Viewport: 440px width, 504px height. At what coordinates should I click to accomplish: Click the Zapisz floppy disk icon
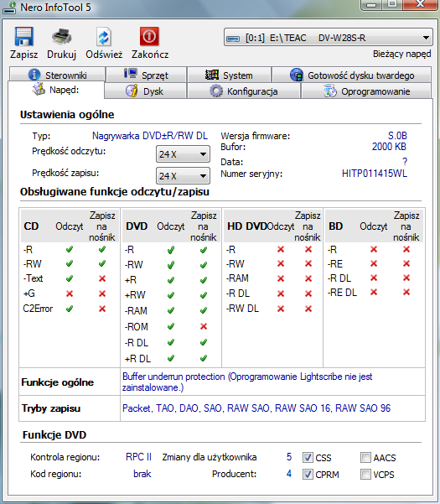point(23,37)
